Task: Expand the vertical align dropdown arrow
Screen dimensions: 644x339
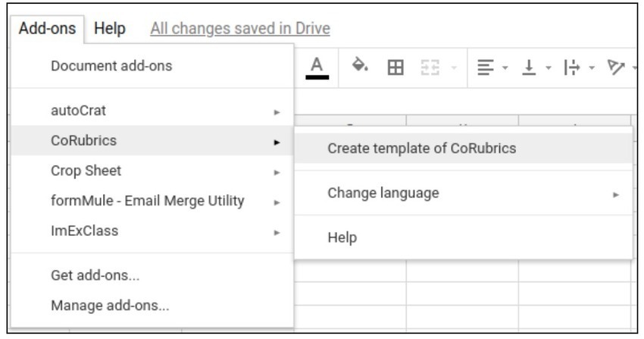Action: tap(547, 67)
